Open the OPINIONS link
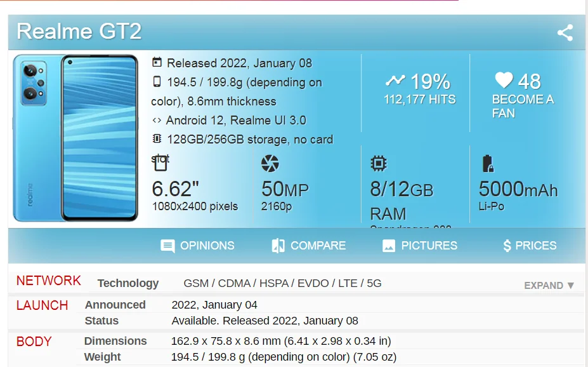 (207, 246)
